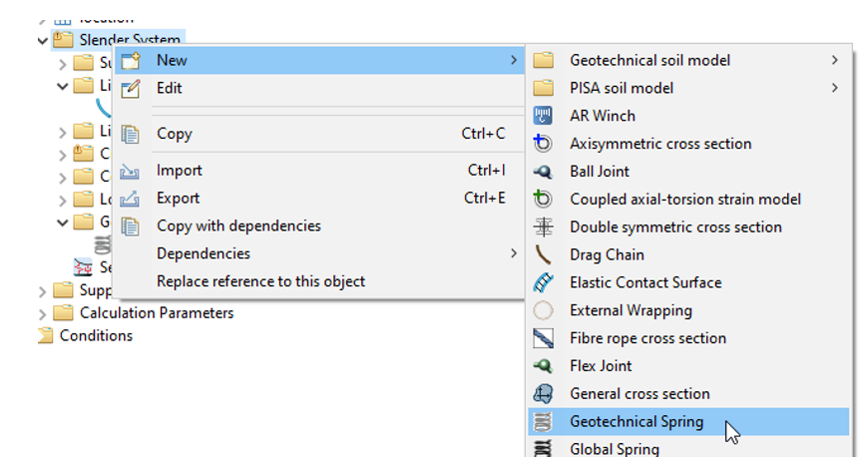The height and width of the screenshot is (466, 868).
Task: Expand the PISA soil model submenu arrow
Action: (834, 88)
